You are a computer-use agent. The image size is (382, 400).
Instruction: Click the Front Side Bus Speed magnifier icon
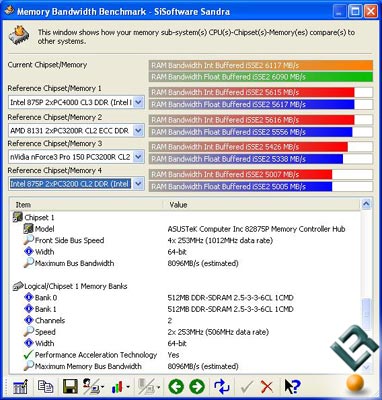coord(29,240)
